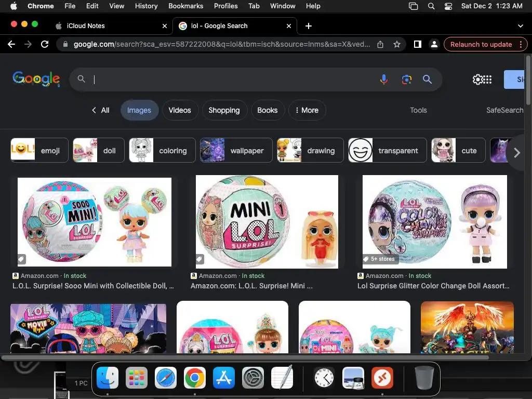Open Trash from the Dock

pos(424,378)
